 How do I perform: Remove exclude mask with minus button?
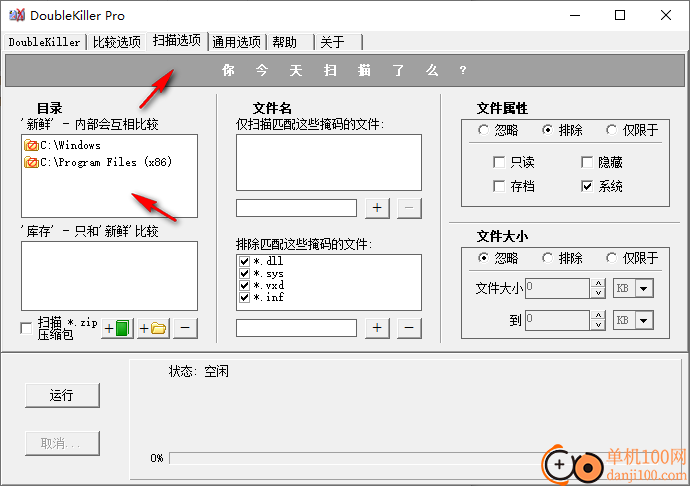tap(409, 328)
